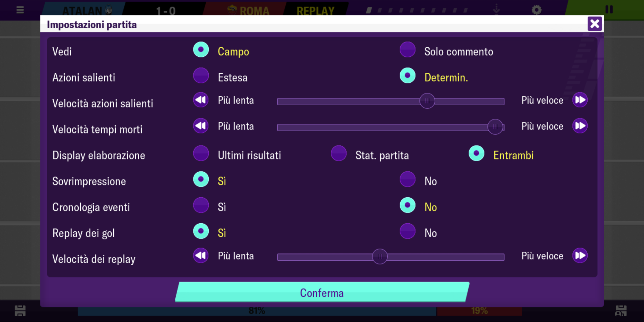The width and height of the screenshot is (644, 322).
Task: Click the Velocità tempi morti slider handle
Action: (x=495, y=127)
